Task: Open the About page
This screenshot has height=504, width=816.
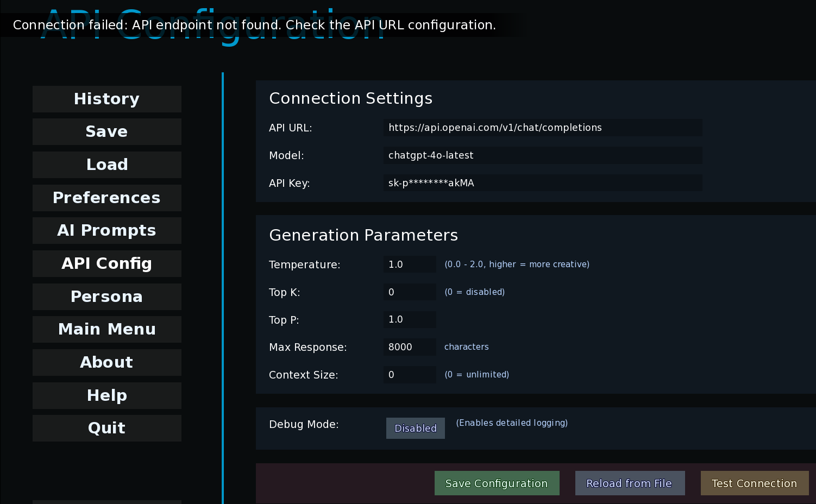Action: pyautogui.click(x=106, y=362)
